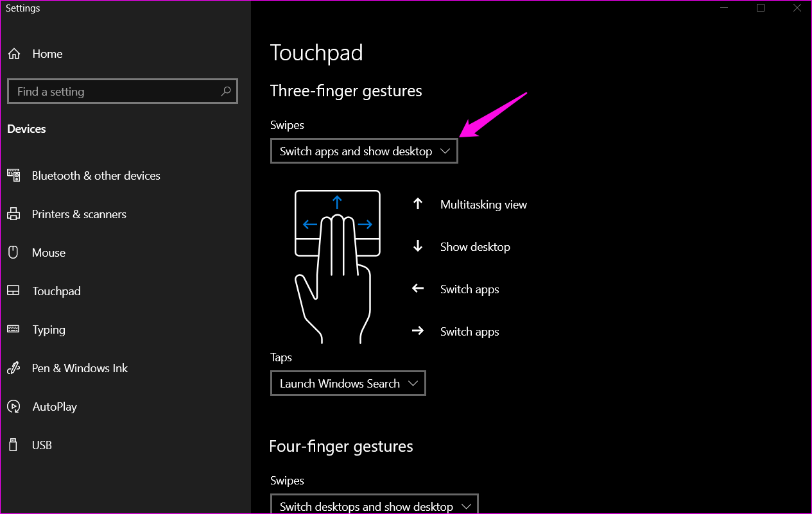The width and height of the screenshot is (812, 514).
Task: Click the Mouse icon in sidebar
Action: [13, 253]
